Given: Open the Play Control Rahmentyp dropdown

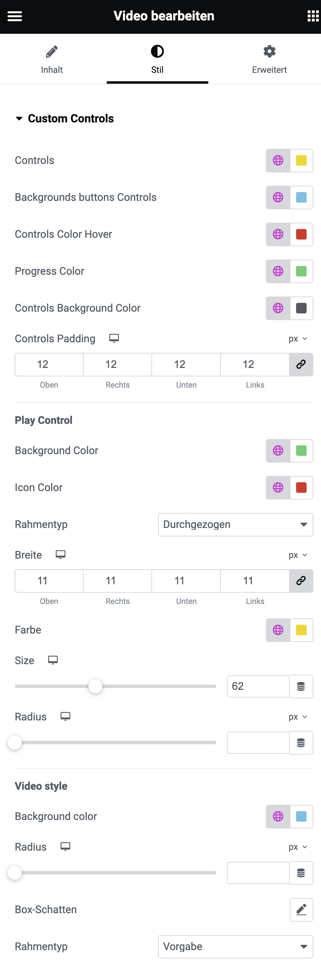Looking at the screenshot, I should point(236,524).
